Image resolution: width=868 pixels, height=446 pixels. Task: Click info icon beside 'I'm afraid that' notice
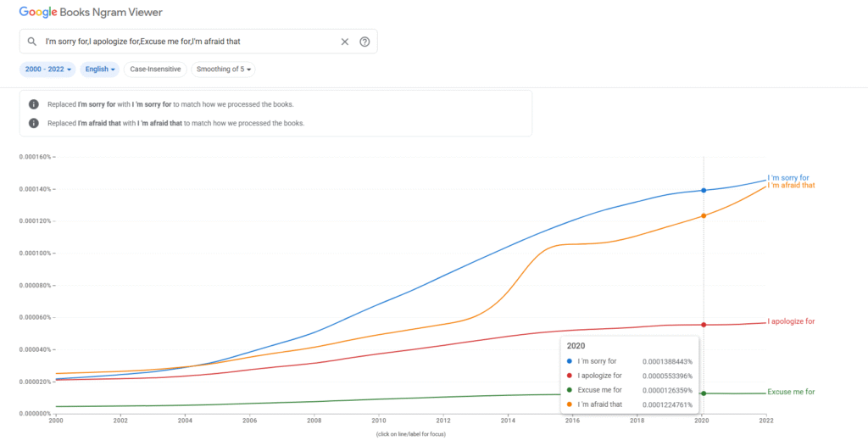pyautogui.click(x=34, y=123)
